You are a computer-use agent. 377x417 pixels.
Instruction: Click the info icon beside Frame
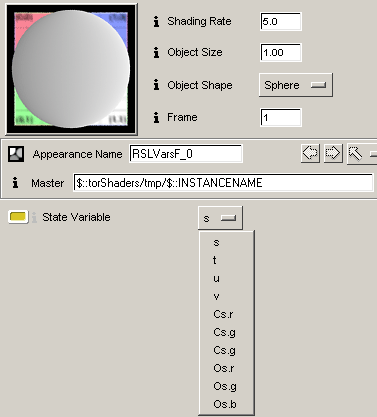point(156,117)
